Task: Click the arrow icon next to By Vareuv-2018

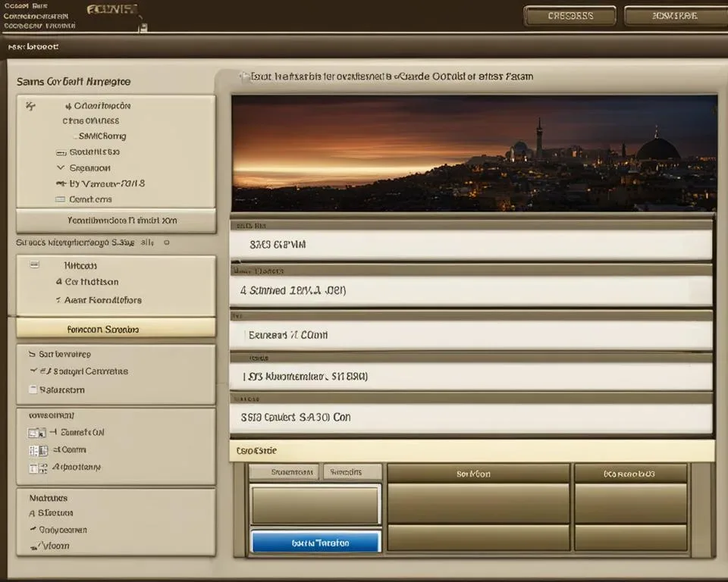Action: pos(61,183)
